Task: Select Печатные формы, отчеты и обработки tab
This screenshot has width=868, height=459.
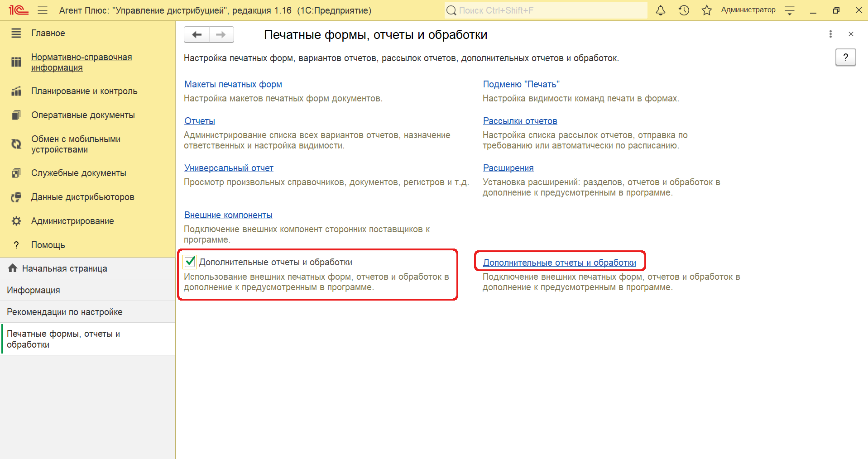Action: coord(87,339)
